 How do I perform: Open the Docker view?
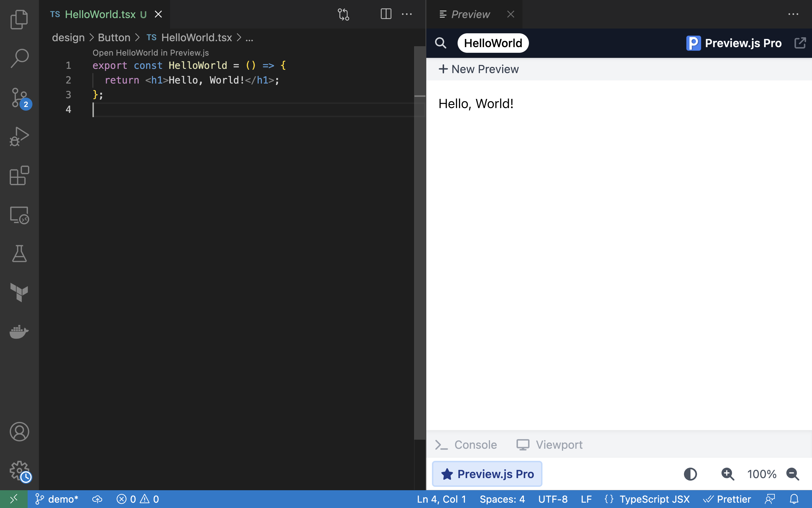(x=19, y=332)
